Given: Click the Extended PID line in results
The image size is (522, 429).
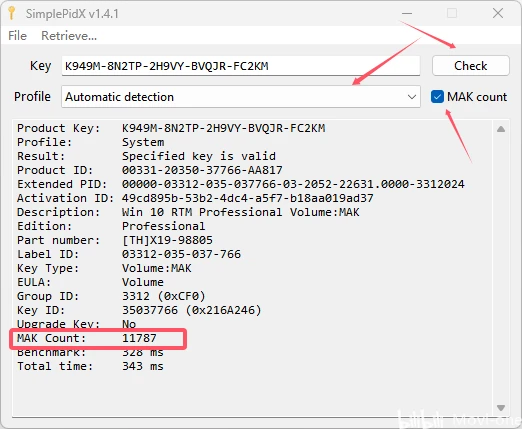Looking at the screenshot, I should click(x=241, y=184).
